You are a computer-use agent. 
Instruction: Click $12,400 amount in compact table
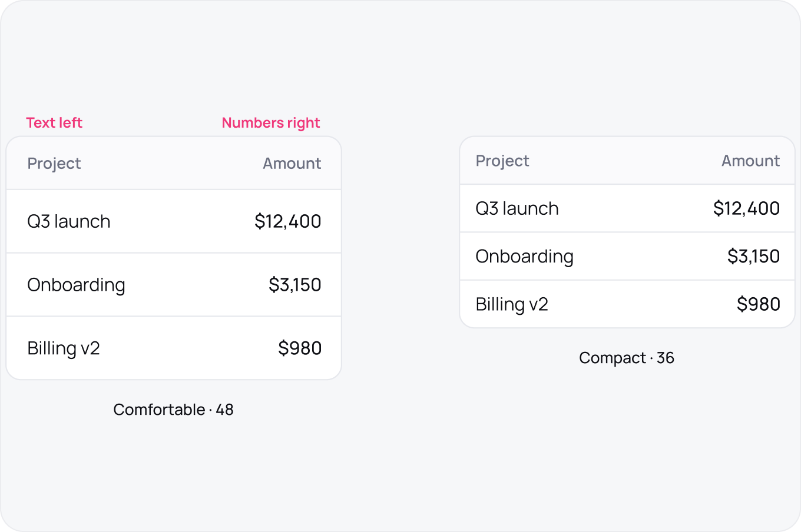pyautogui.click(x=747, y=208)
